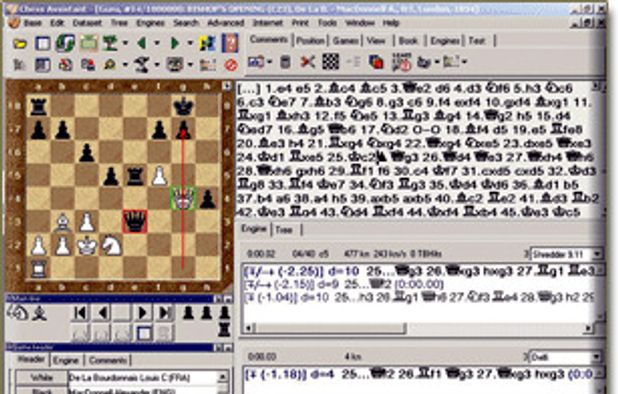Switch to the Book toolbar tab
618x394 pixels.
click(x=408, y=41)
